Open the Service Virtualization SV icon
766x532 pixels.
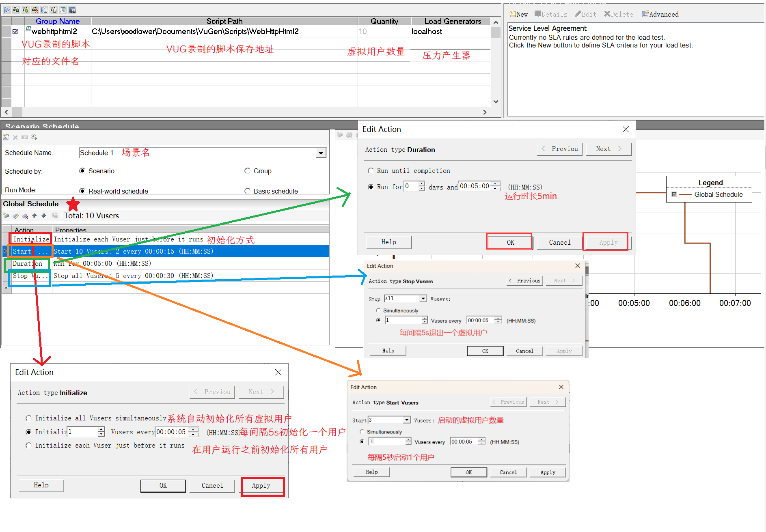[x=73, y=10]
